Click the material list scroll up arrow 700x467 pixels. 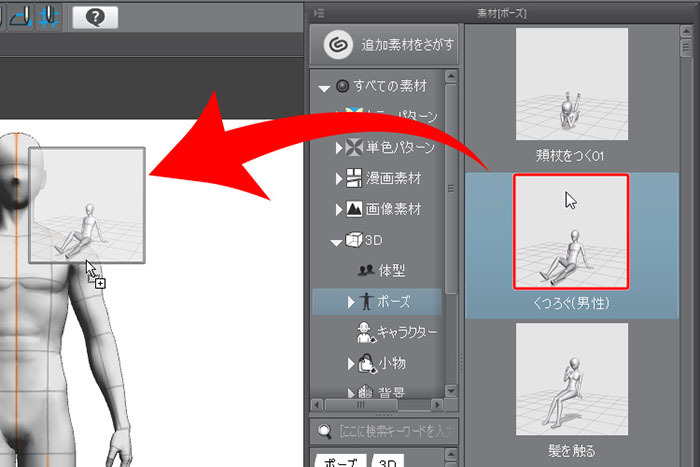(x=686, y=32)
